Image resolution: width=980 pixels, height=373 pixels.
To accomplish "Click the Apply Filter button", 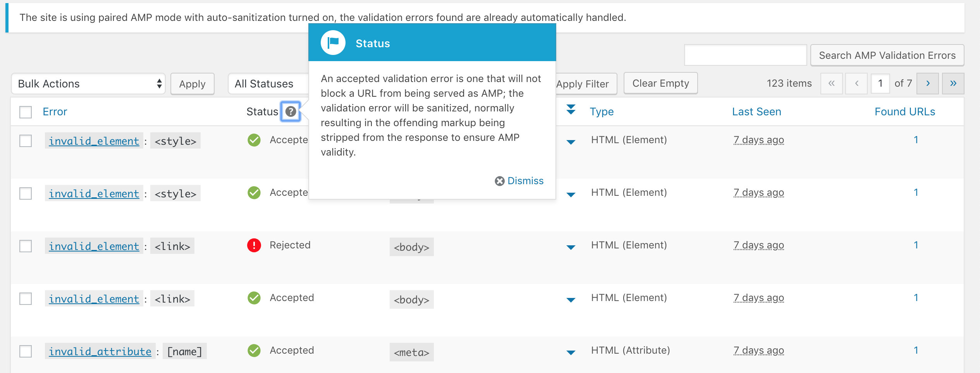I will pos(586,84).
